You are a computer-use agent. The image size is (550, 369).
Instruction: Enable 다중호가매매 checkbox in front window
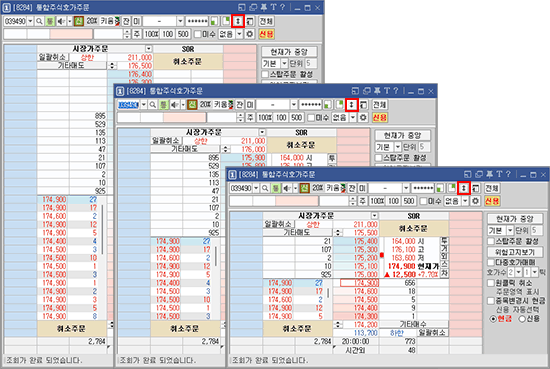[491, 262]
